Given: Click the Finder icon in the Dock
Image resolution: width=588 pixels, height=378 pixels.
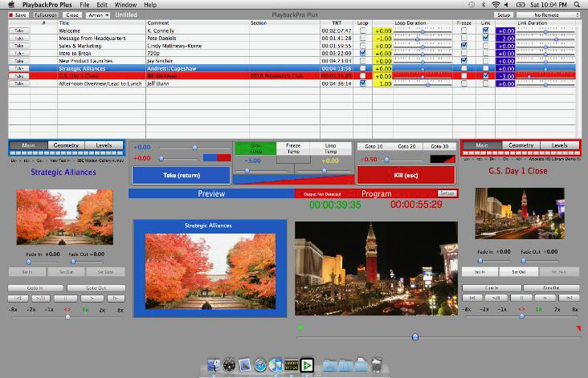Looking at the screenshot, I should click(214, 366).
